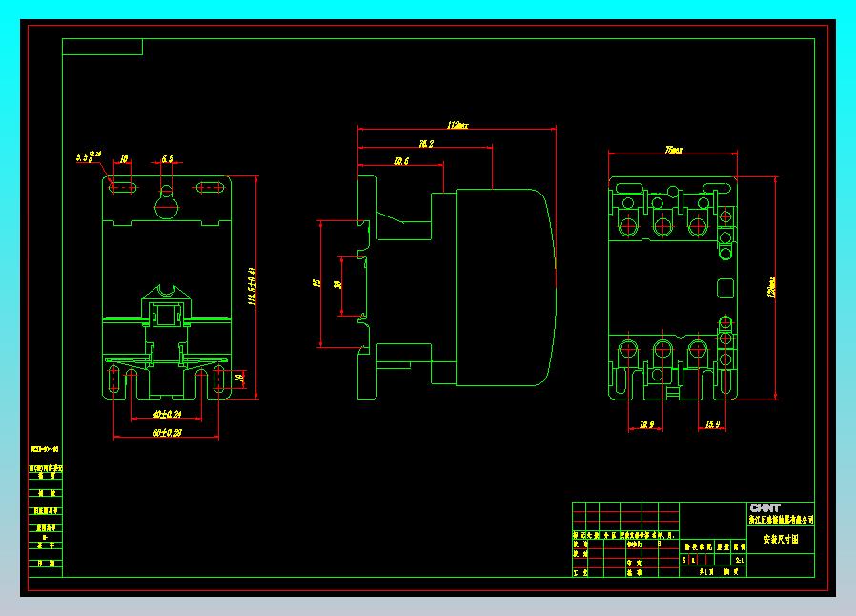
Task: Click the CHNT company logo in title block
Action: click(x=764, y=508)
